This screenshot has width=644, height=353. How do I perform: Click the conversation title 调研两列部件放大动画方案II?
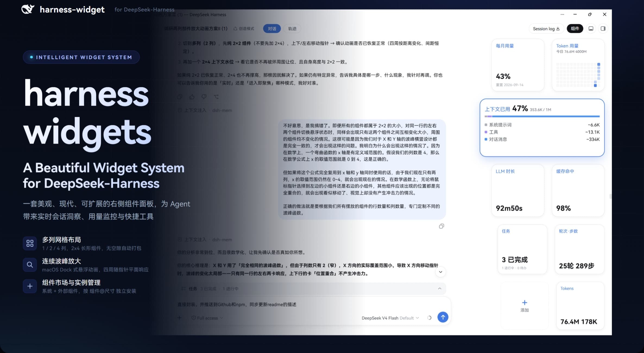point(196,28)
